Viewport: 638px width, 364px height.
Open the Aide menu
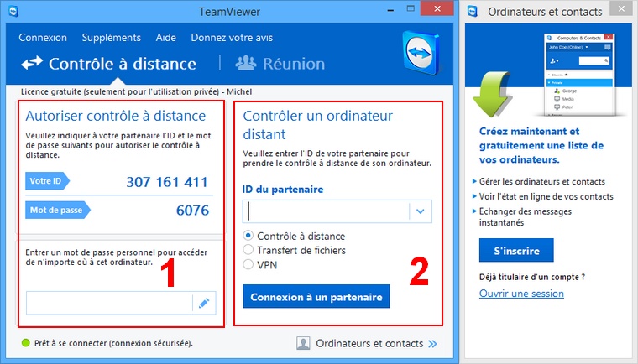(166, 38)
